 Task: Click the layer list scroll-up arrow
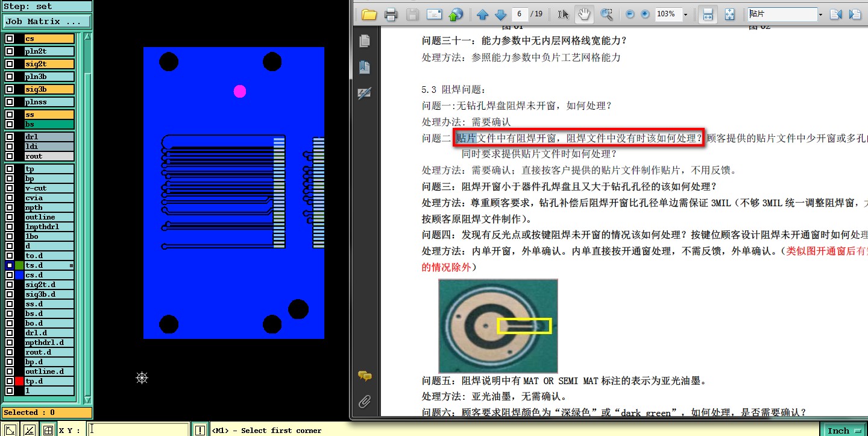tap(87, 37)
